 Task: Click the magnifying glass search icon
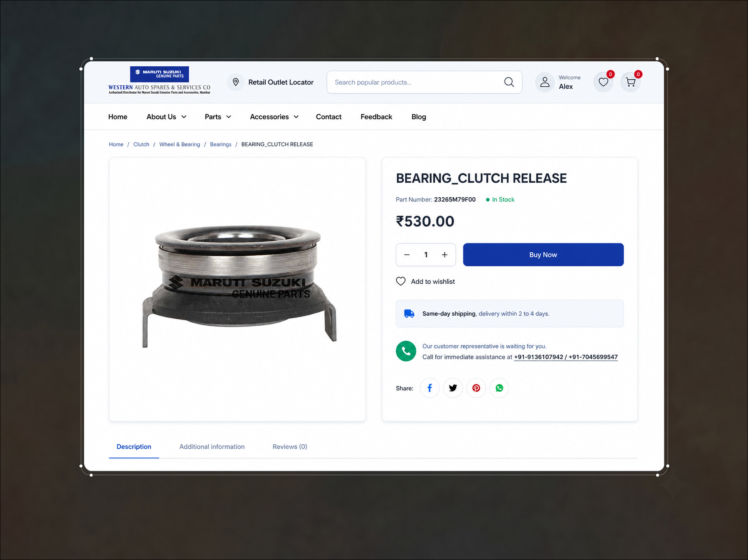509,82
